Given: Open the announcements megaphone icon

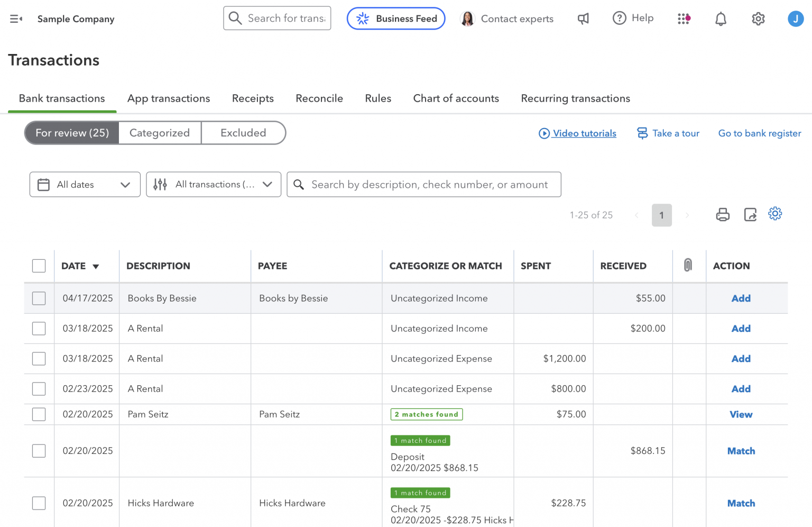Looking at the screenshot, I should (x=583, y=19).
